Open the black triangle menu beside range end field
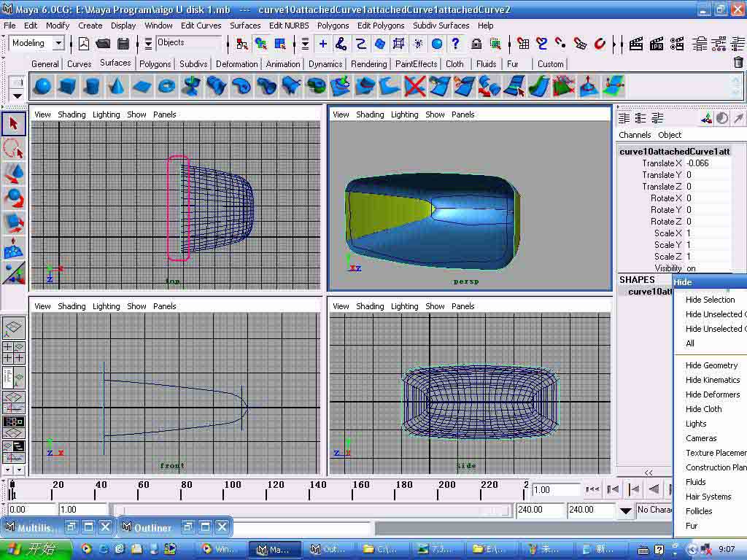 point(625,511)
